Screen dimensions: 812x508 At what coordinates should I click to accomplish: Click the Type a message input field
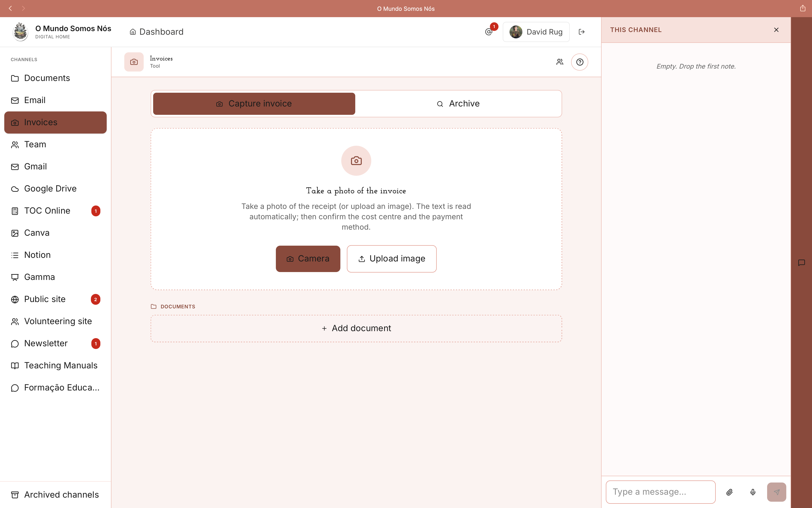660,492
